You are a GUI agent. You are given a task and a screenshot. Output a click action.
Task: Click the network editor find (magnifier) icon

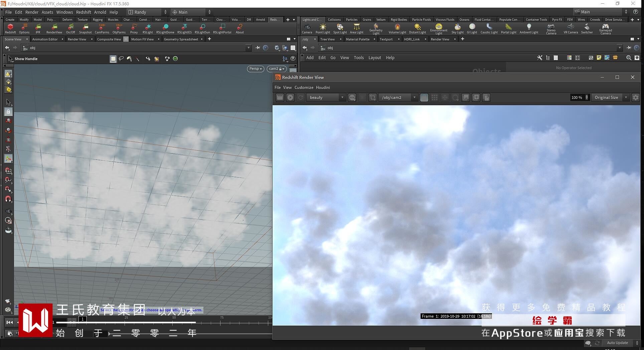[629, 58]
